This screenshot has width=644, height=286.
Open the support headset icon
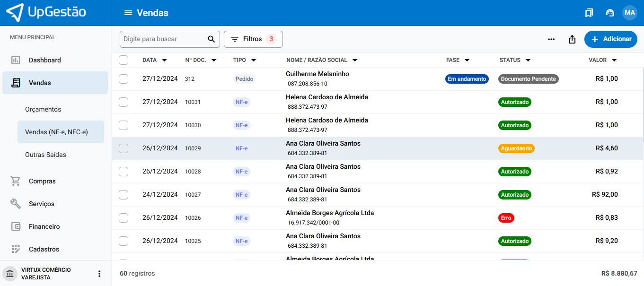coord(609,13)
